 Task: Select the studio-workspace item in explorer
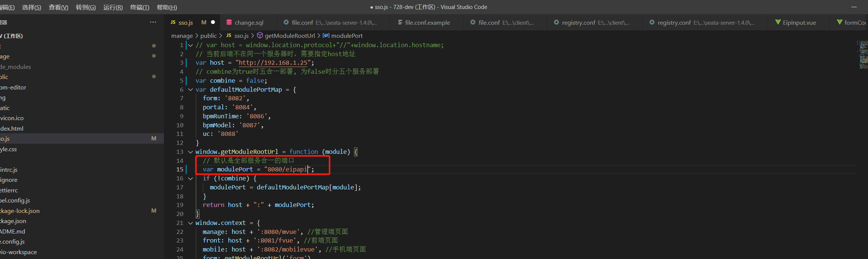(82, 252)
